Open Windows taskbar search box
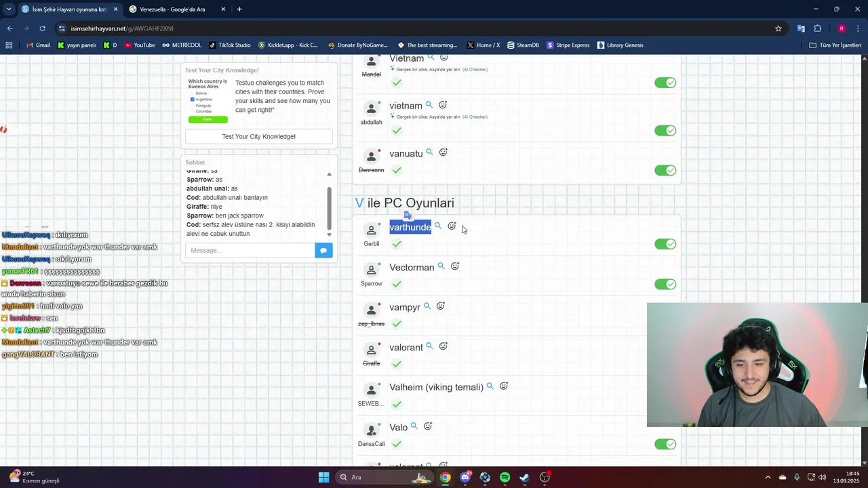 click(385, 477)
